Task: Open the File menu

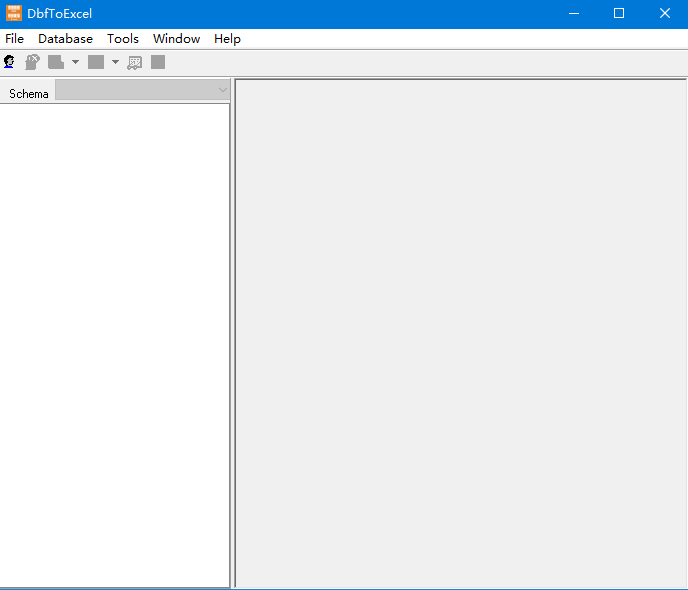Action: tap(14, 39)
